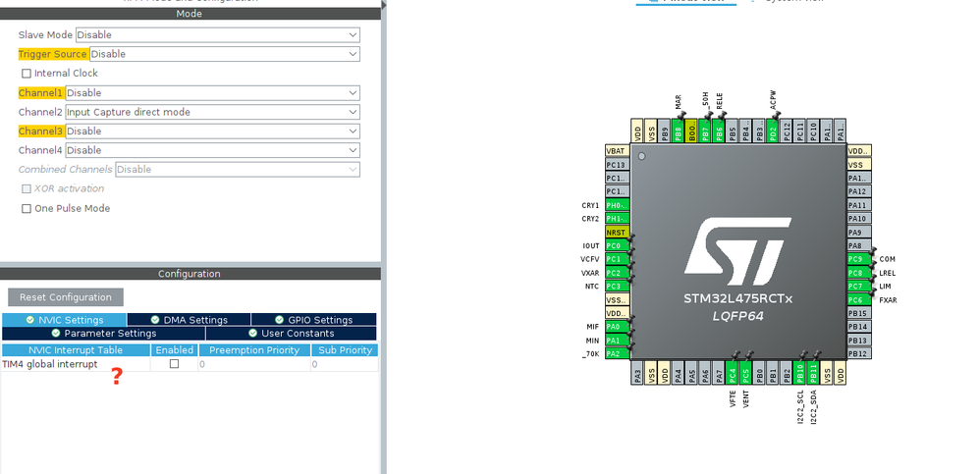Click the ST logo on the chip
The height and width of the screenshot is (474, 980).
(x=738, y=250)
